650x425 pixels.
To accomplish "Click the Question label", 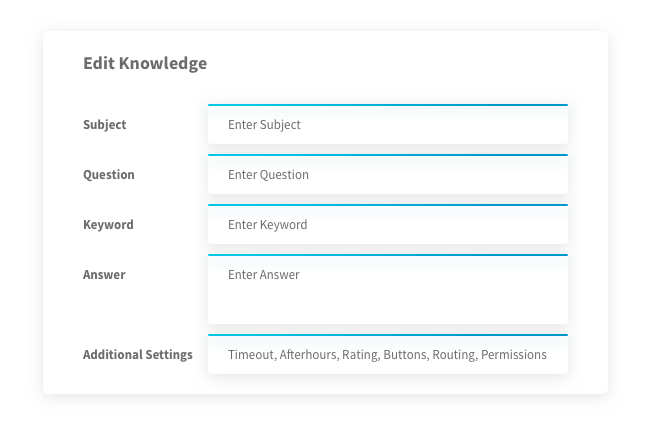I will coord(108,175).
